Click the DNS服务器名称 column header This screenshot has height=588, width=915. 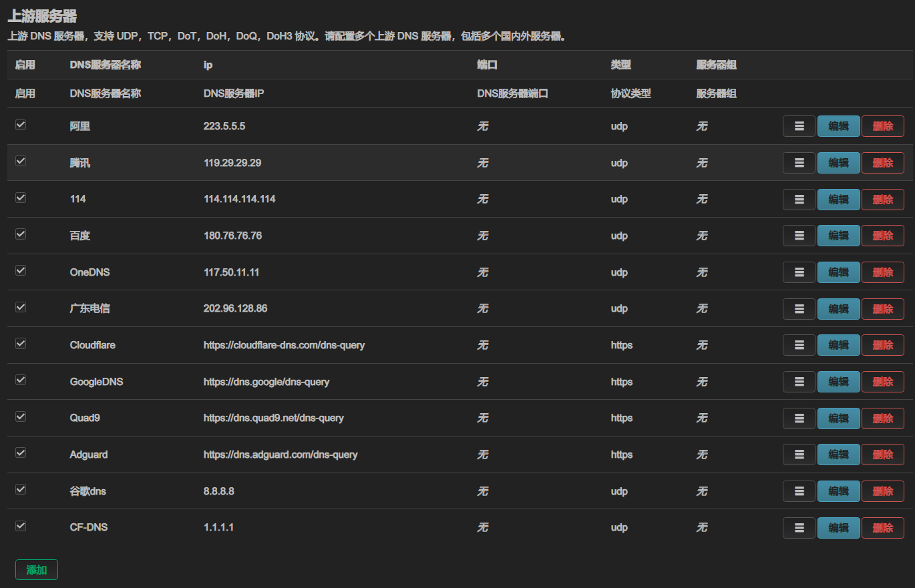[x=105, y=65]
